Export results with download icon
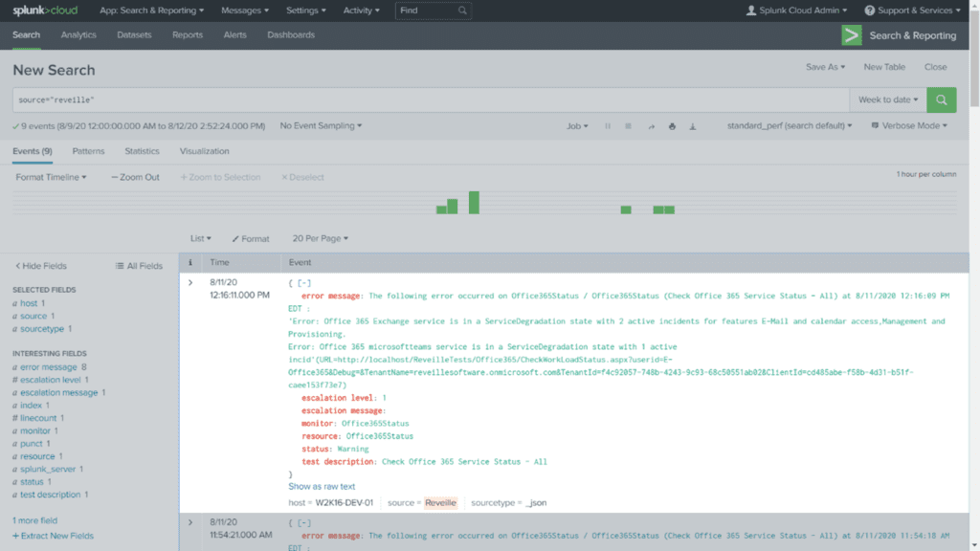The height and width of the screenshot is (551, 980). coord(693,126)
